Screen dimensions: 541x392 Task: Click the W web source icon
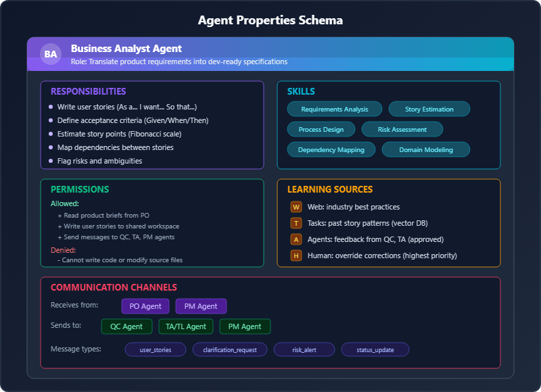pyautogui.click(x=296, y=207)
